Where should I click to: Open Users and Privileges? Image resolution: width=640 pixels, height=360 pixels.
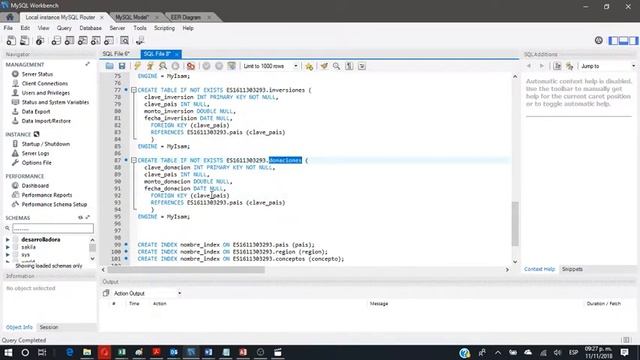coord(46,93)
